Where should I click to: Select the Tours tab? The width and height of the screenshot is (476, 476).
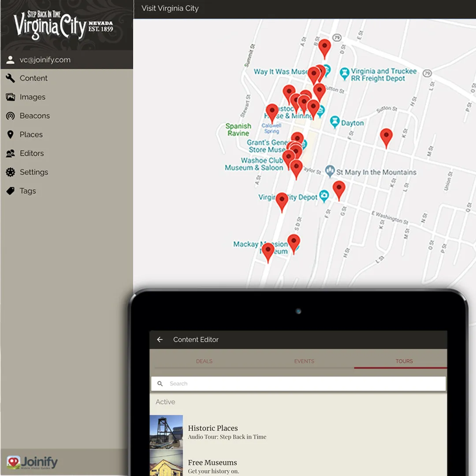pos(404,361)
